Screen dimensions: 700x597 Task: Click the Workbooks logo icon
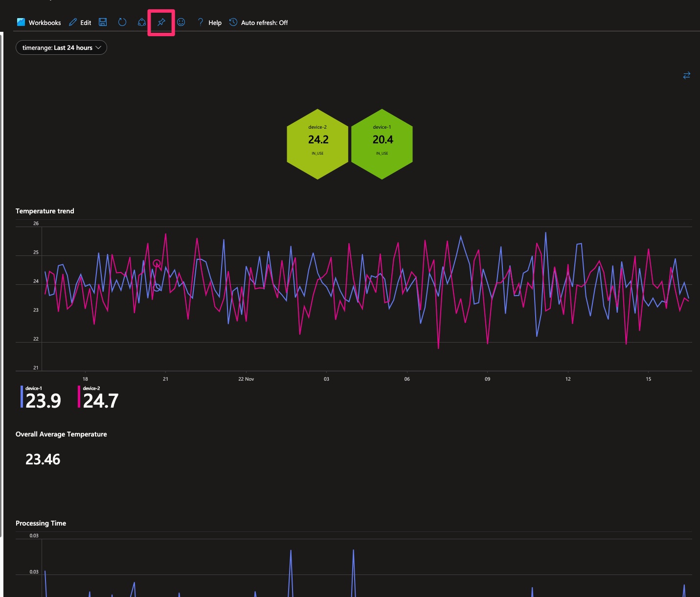[21, 22]
